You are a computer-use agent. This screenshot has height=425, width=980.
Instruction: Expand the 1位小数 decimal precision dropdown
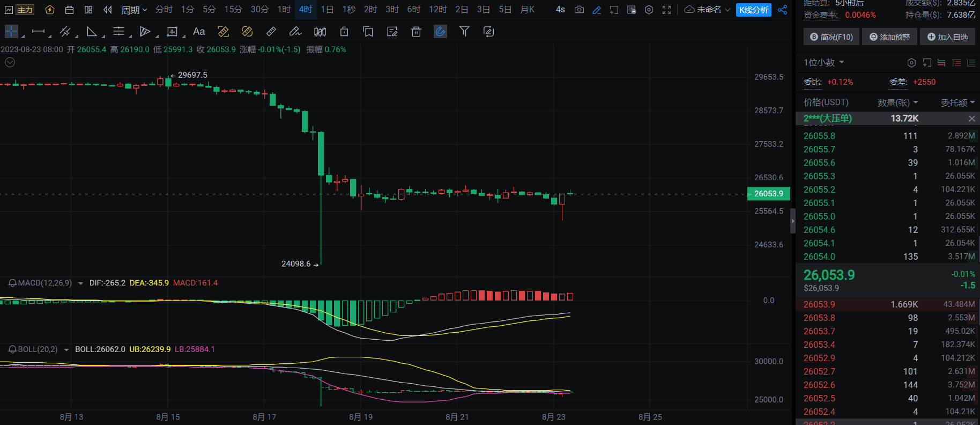click(824, 63)
